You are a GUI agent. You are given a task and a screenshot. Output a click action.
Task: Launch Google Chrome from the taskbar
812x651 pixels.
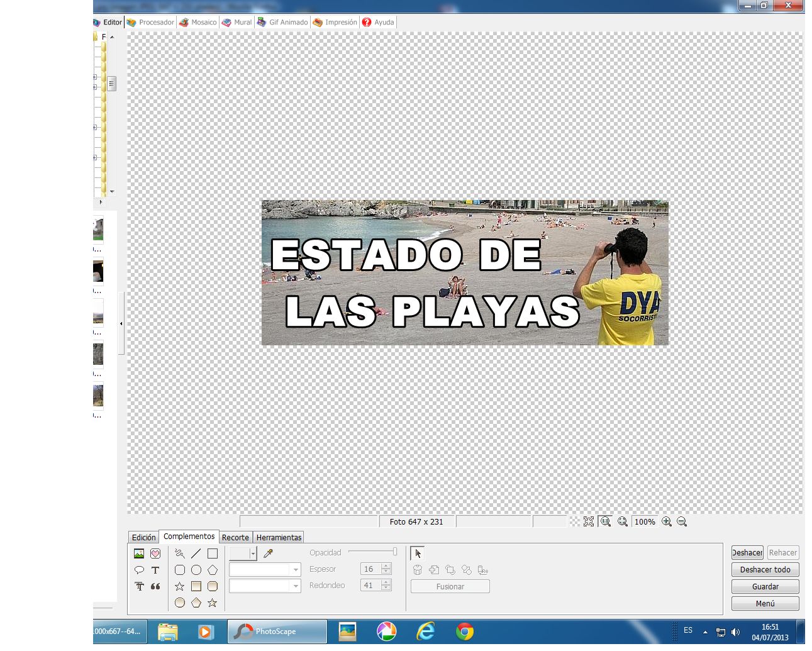tap(465, 632)
